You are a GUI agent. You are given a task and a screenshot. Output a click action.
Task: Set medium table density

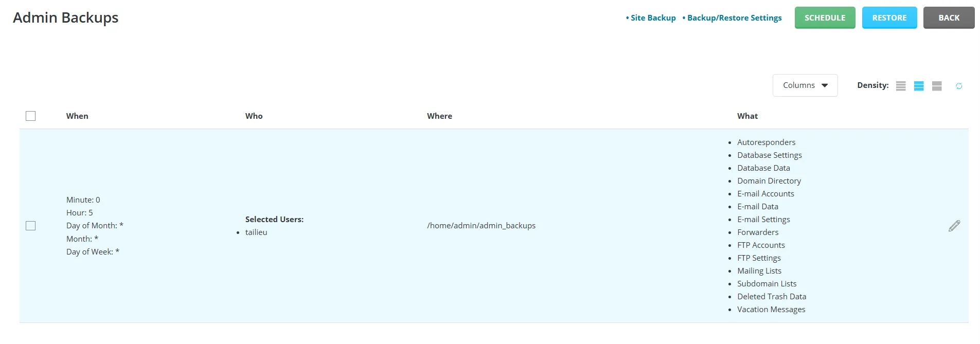tap(919, 86)
